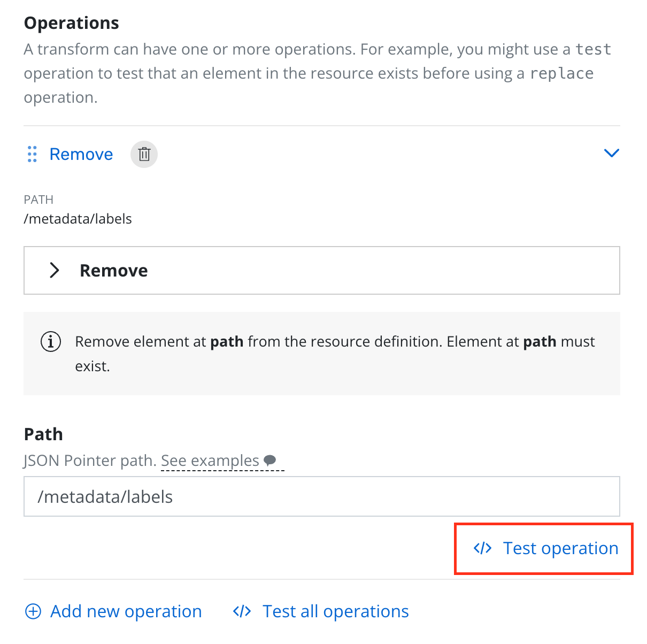Click the code icon beside Test all operations
Viewport: 647px width, 644px height.
click(242, 611)
